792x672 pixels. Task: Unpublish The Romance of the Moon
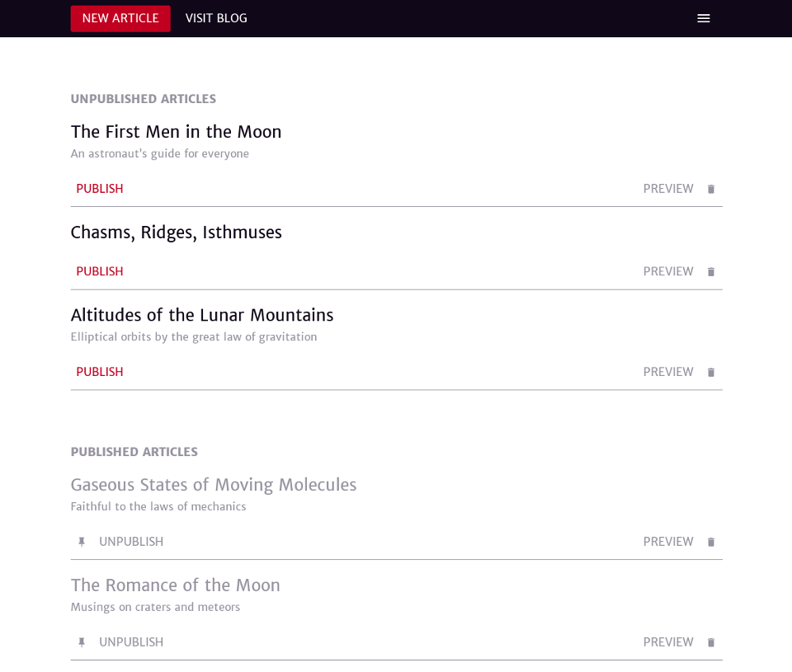pyautogui.click(x=131, y=642)
